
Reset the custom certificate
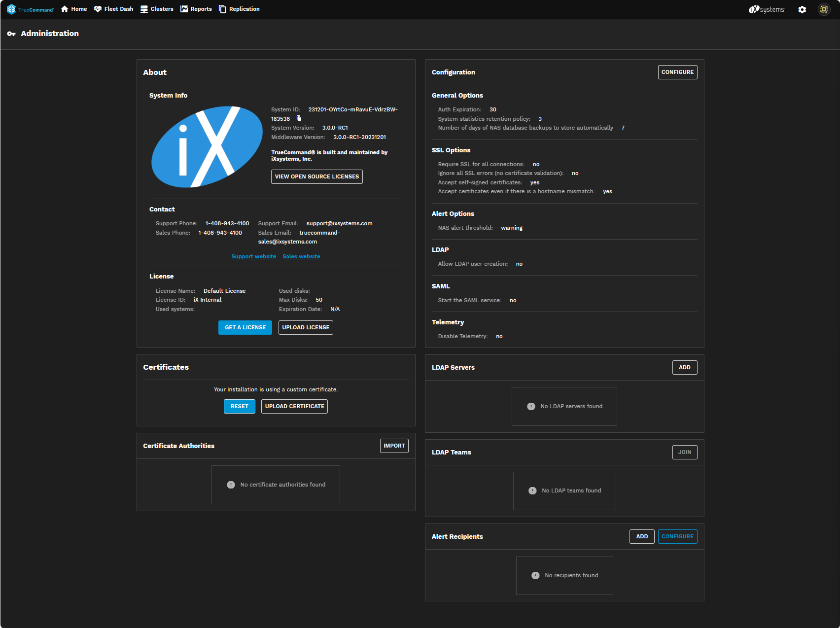pyautogui.click(x=240, y=406)
